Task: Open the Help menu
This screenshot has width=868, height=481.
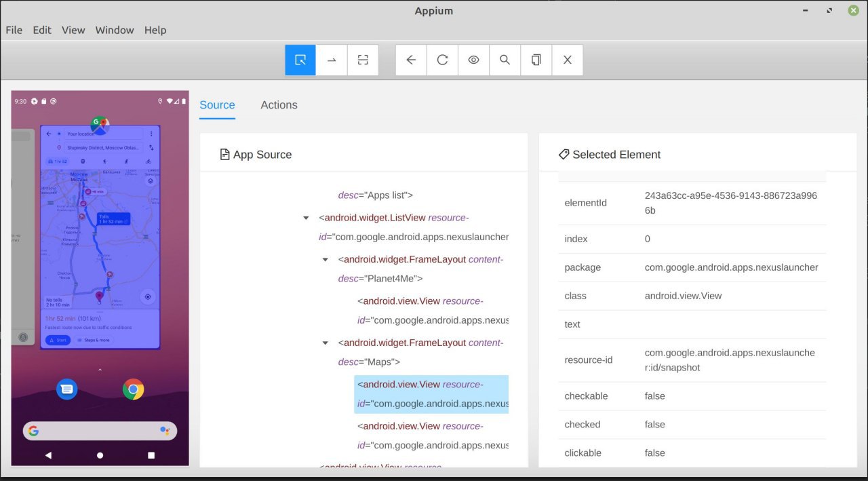Action: point(155,30)
